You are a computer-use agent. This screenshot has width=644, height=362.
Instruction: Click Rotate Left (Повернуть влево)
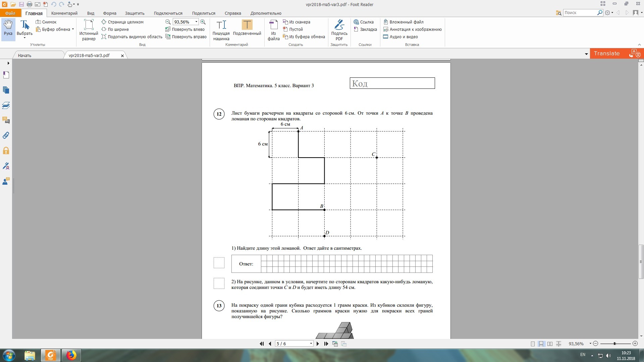pos(185,29)
